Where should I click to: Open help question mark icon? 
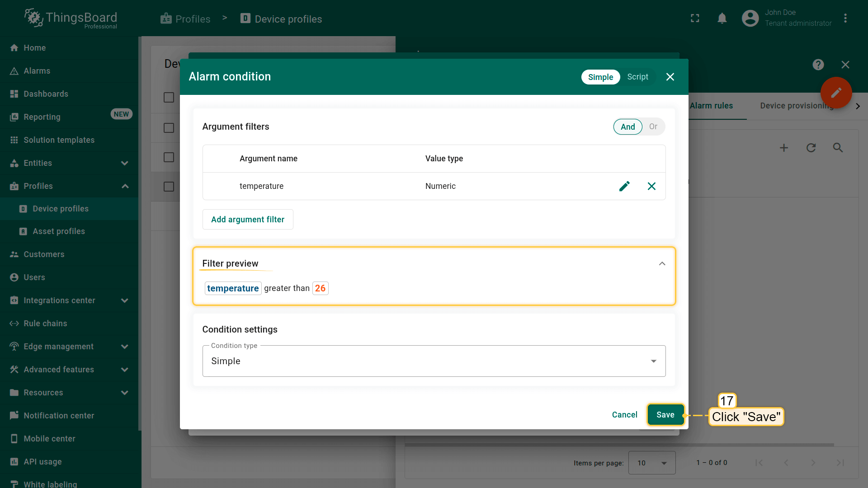[818, 65]
